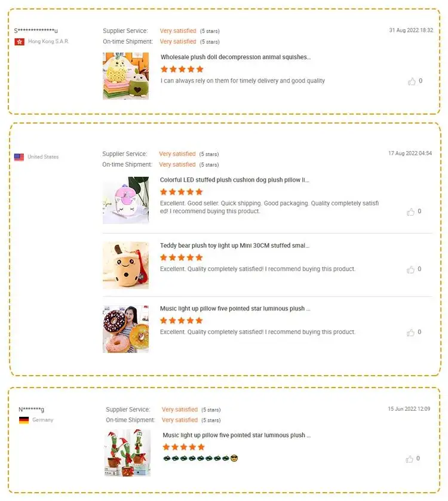The image size is (448, 501).
Task: Open pineapple plush product thumbnail
Action: pos(125,76)
